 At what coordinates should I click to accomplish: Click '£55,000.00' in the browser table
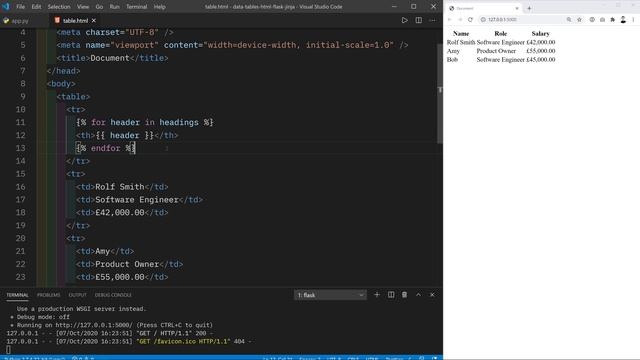(x=540, y=51)
